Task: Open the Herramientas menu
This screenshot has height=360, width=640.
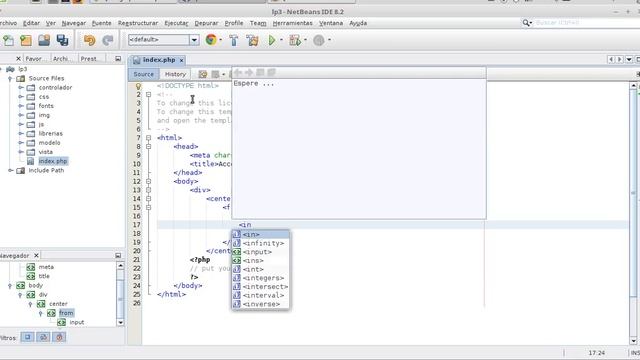Action: (x=292, y=23)
